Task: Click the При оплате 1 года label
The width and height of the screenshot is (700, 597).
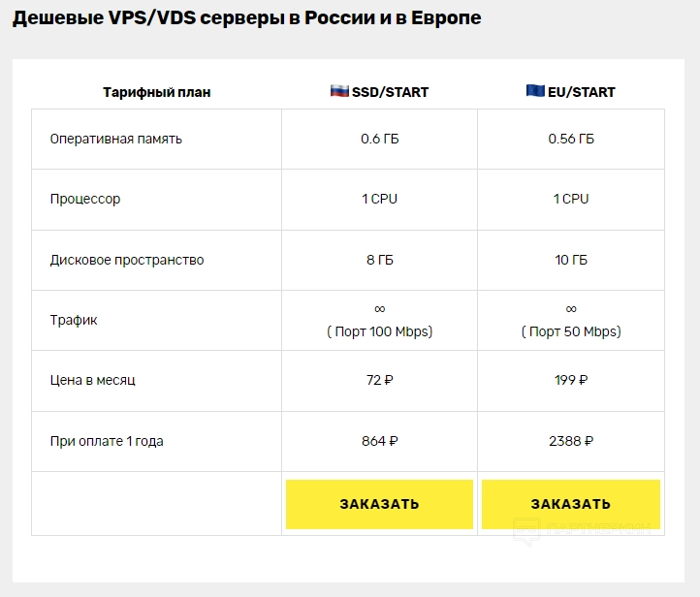Action: point(107,441)
